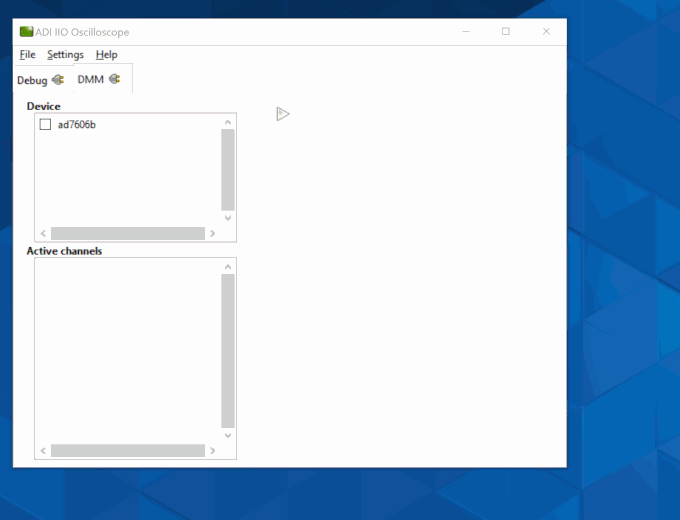Click the Device list vertical scrollbar thumb

228,170
